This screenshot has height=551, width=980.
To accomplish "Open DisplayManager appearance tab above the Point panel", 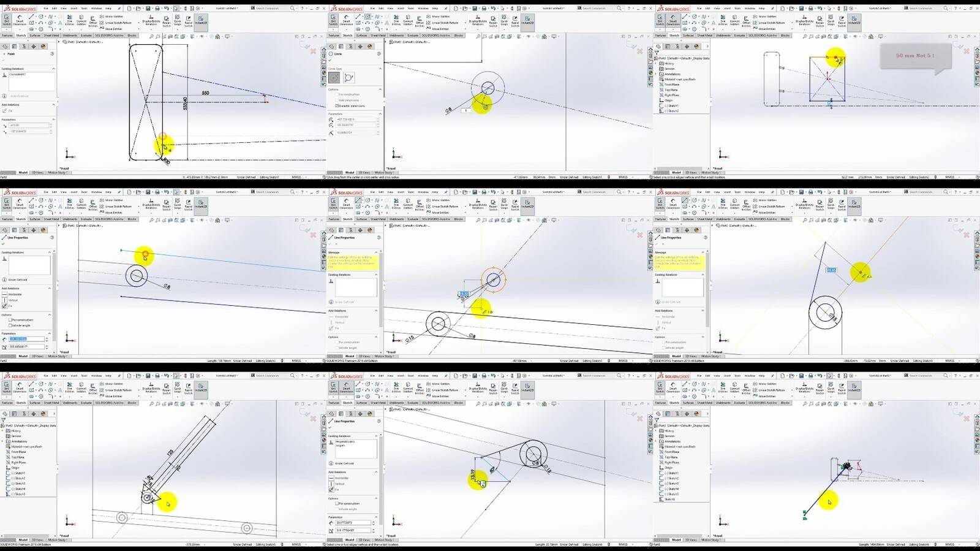I will (x=43, y=47).
